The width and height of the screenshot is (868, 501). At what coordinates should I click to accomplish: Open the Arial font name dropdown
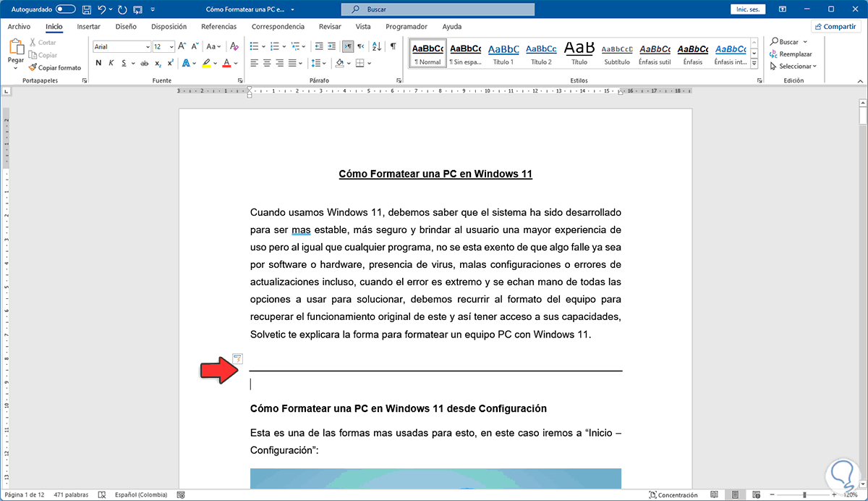tap(147, 46)
